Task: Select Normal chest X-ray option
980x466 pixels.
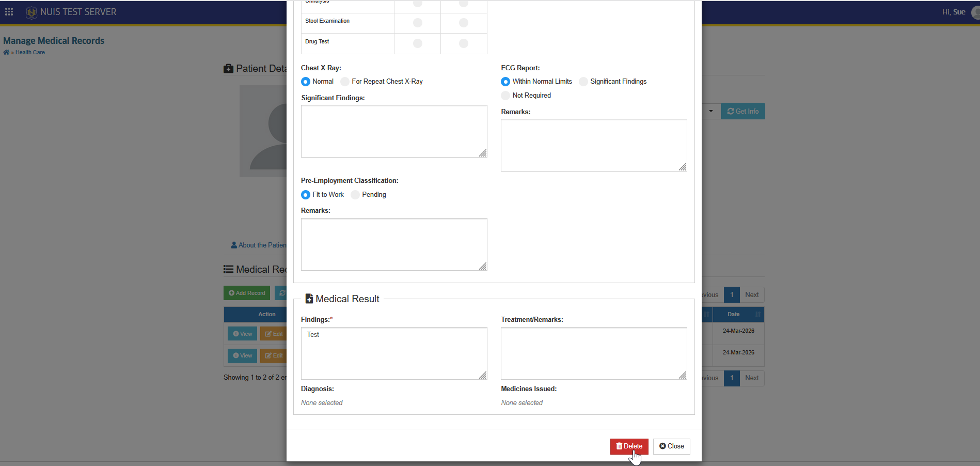Action: [306, 82]
